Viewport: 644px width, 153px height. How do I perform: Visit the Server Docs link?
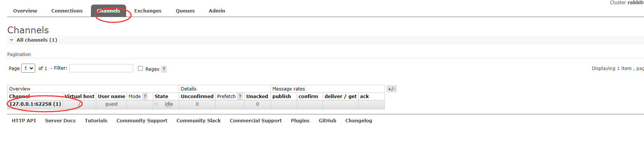click(60, 120)
